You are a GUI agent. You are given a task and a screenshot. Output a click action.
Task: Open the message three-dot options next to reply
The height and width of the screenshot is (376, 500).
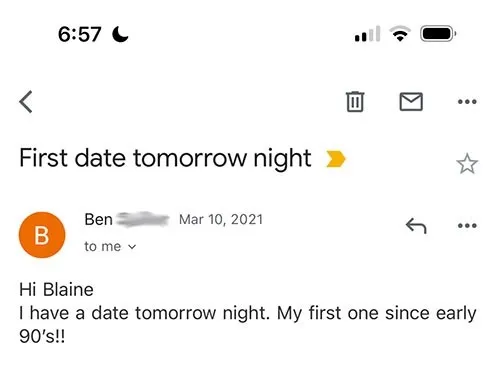[467, 226]
